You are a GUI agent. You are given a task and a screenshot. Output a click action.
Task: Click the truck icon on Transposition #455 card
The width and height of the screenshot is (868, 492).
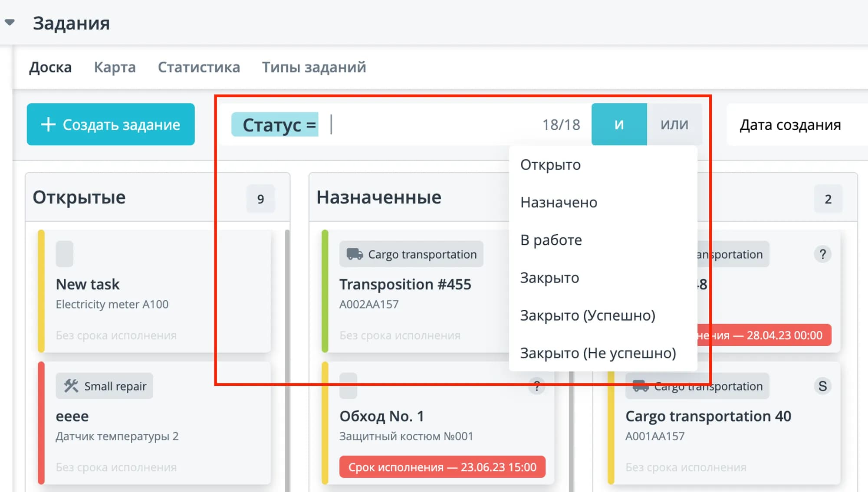(x=355, y=254)
